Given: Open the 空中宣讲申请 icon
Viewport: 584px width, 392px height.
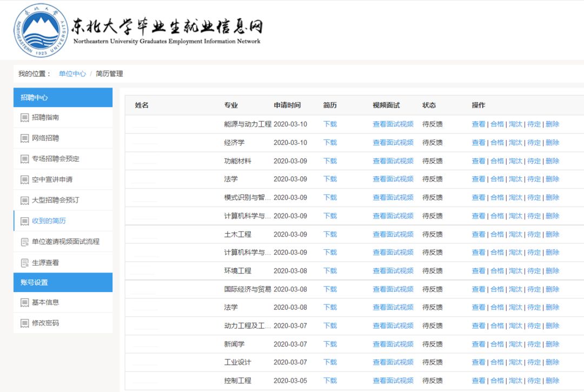Looking at the screenshot, I should coord(24,179).
